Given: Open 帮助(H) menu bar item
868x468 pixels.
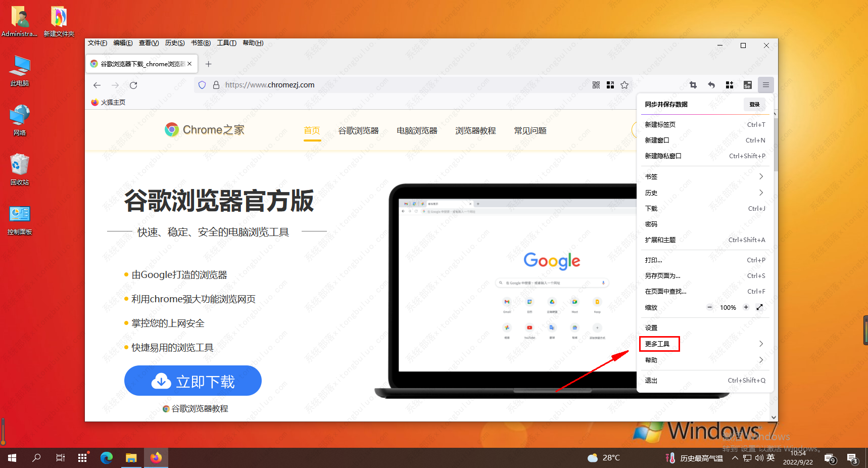Looking at the screenshot, I should point(253,43).
